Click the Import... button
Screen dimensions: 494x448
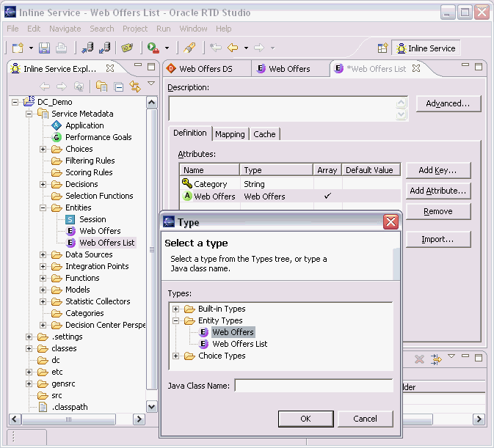pos(438,239)
